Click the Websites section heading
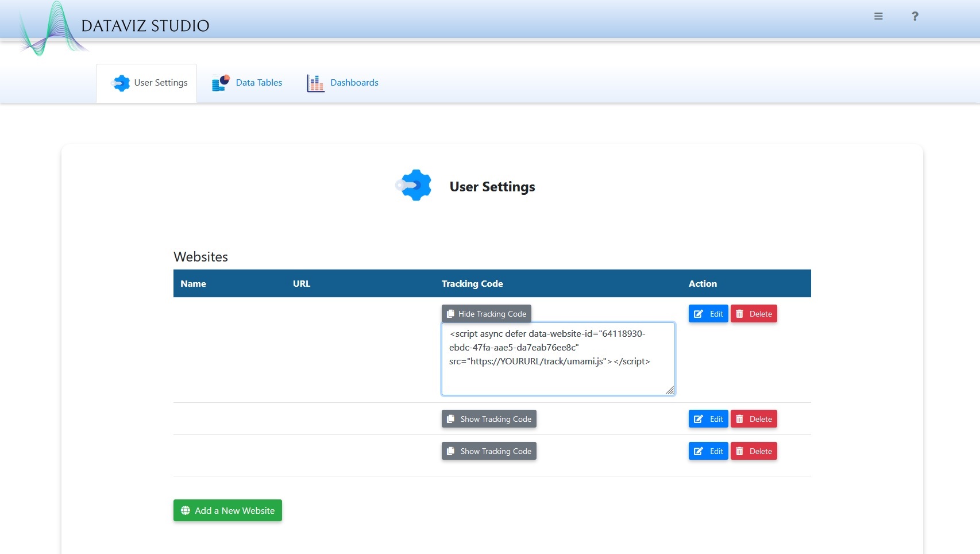980x554 pixels. 201,257
